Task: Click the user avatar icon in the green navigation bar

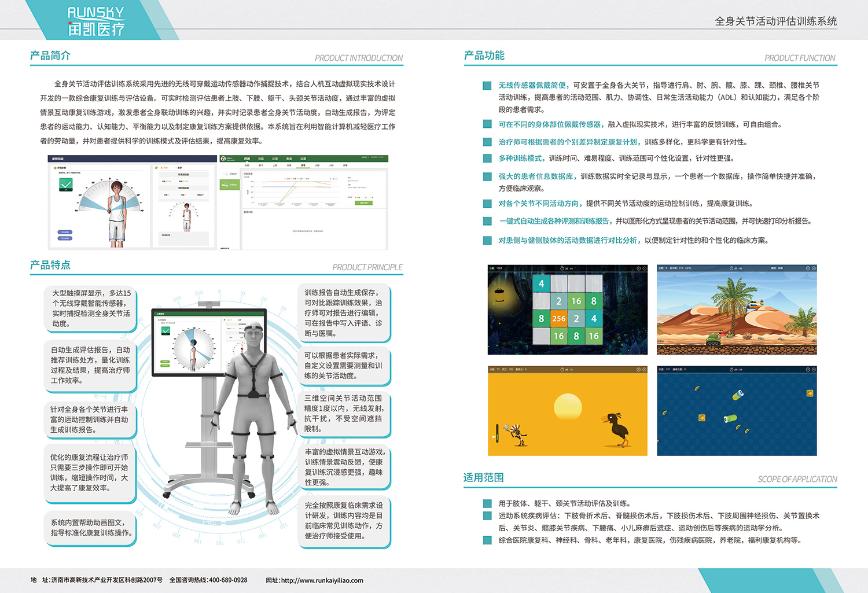Action: pos(224,157)
